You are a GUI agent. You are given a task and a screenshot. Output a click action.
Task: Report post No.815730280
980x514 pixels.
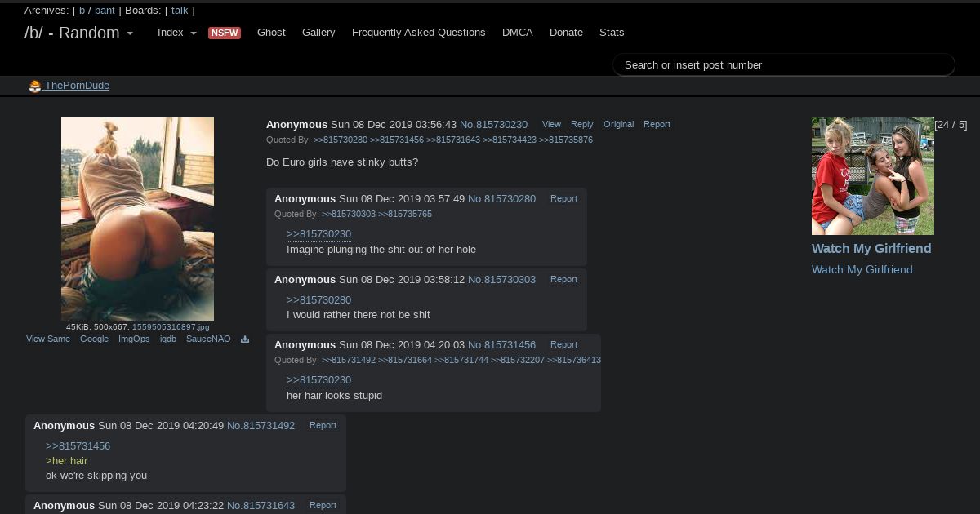(563, 199)
